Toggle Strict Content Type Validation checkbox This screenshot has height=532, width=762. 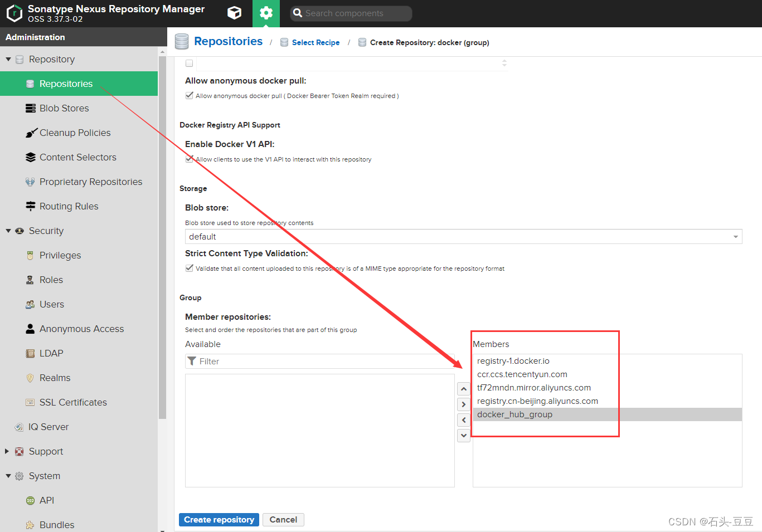(190, 268)
